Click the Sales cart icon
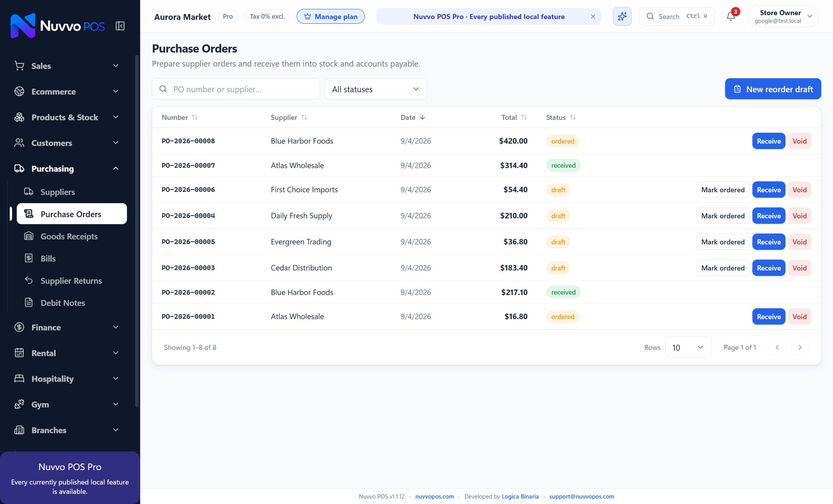The height and width of the screenshot is (504, 833). pos(19,66)
